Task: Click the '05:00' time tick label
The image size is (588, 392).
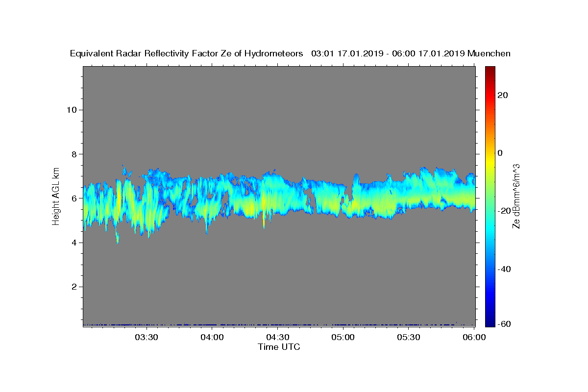Action: [x=343, y=338]
